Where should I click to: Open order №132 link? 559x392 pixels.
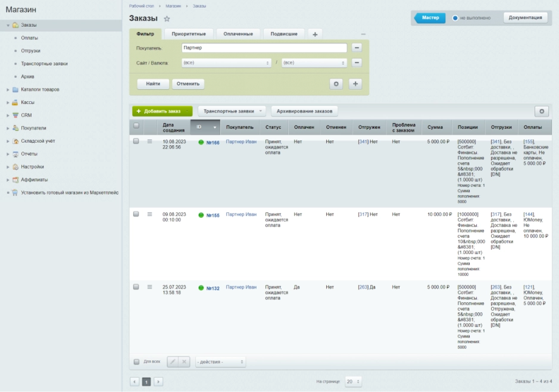[x=213, y=288]
